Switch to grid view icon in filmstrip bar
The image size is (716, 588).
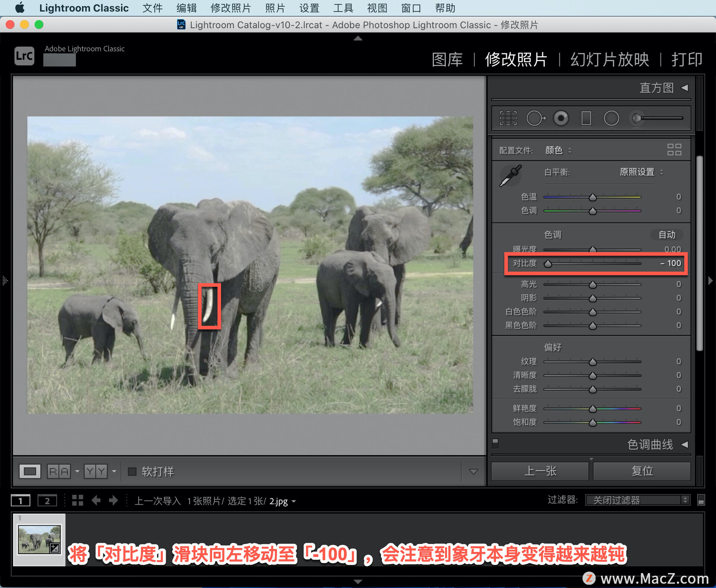(78, 500)
